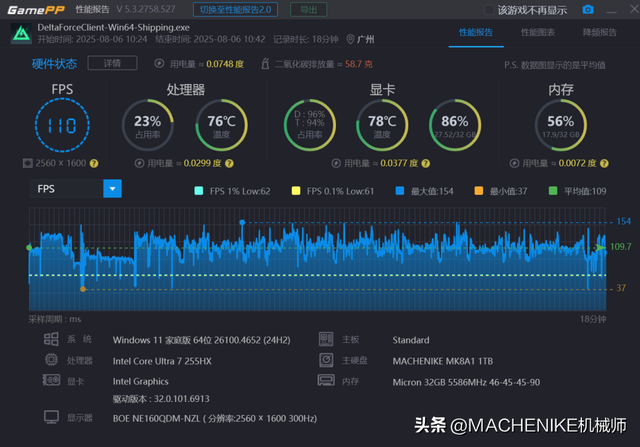
Task: Click the help icon next to 0.0299 度
Action: coord(229,163)
